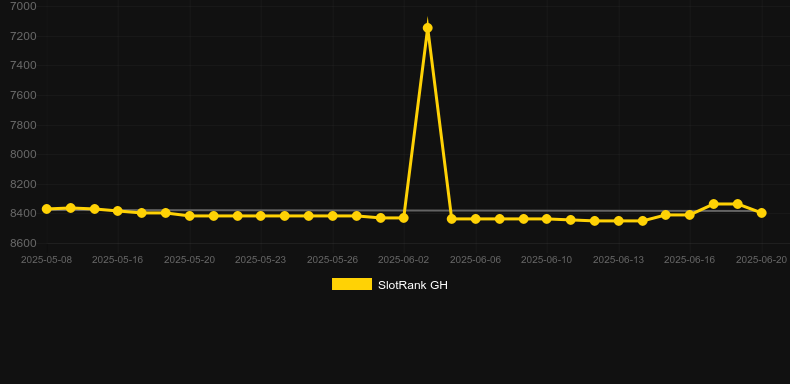
Task: Click the 2025-05-08 x-axis date label
Action: pos(46,260)
